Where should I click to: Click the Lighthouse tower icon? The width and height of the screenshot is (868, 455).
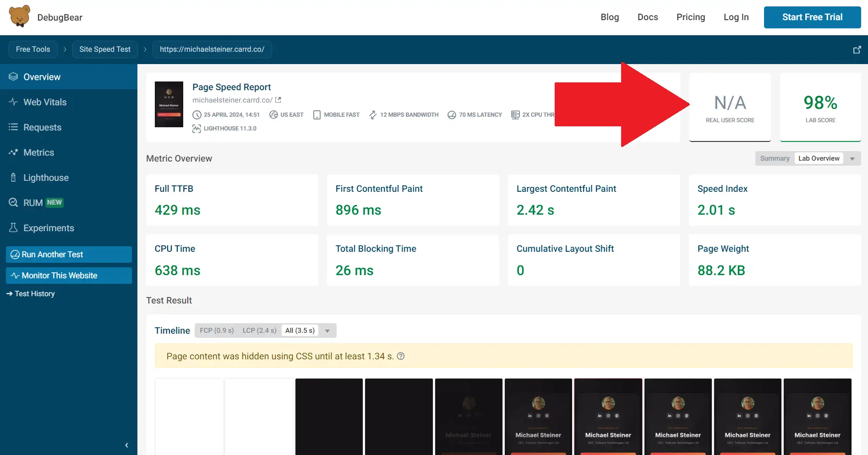13,177
